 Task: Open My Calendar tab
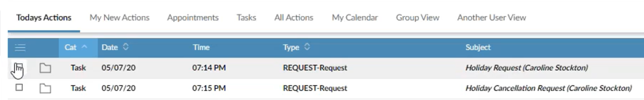(355, 17)
